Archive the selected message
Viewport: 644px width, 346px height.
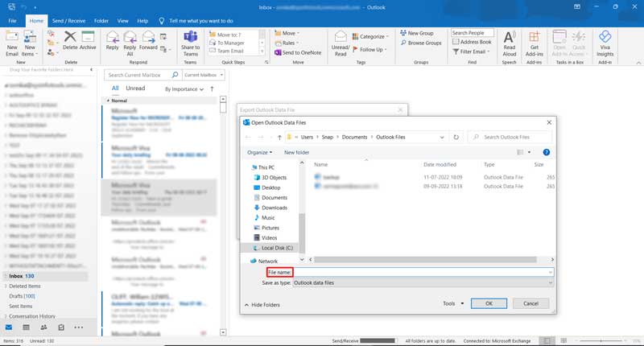pyautogui.click(x=88, y=40)
